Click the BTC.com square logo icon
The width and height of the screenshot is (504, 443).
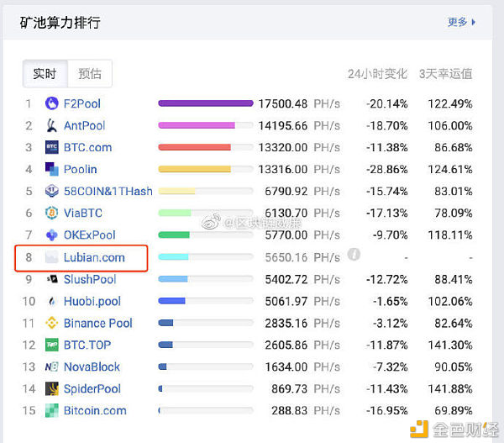[52, 147]
